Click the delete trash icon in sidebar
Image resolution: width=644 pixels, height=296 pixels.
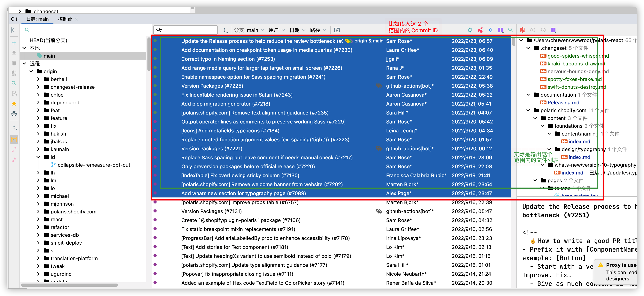click(x=14, y=63)
